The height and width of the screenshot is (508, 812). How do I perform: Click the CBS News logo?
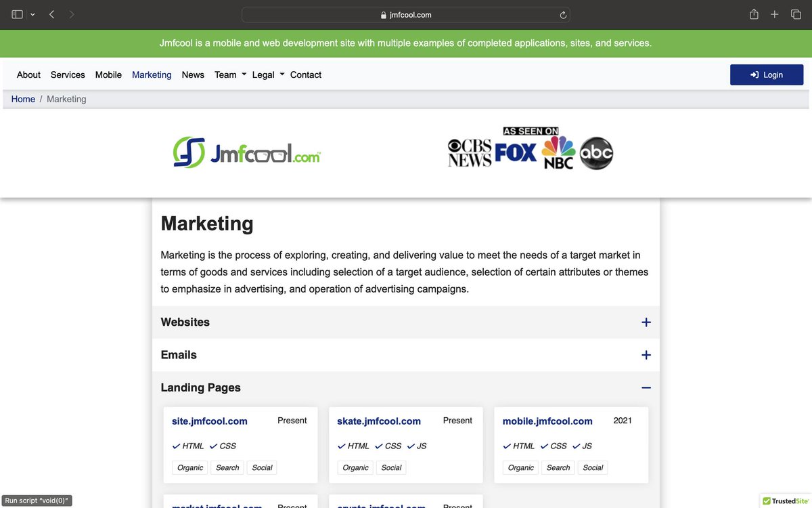tap(470, 152)
